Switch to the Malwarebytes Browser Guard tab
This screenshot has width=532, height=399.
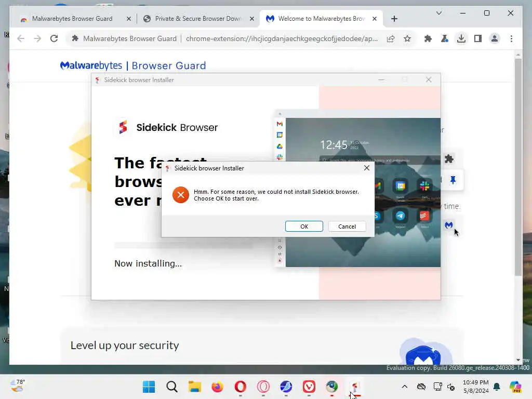[72, 19]
